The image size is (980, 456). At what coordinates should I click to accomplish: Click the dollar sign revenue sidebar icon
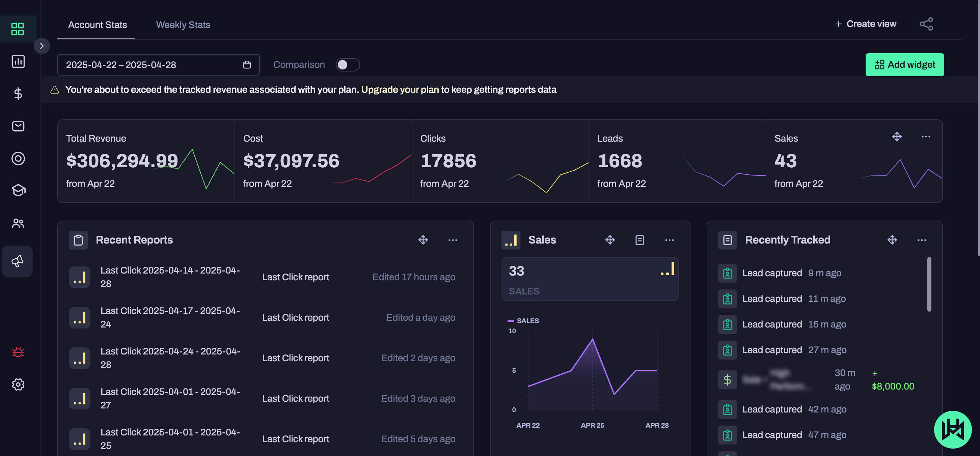click(x=18, y=93)
